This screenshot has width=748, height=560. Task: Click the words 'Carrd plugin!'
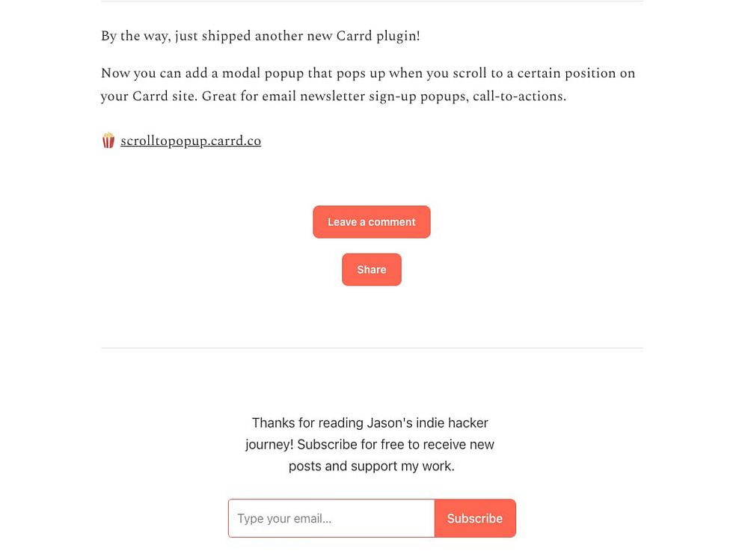tap(378, 36)
